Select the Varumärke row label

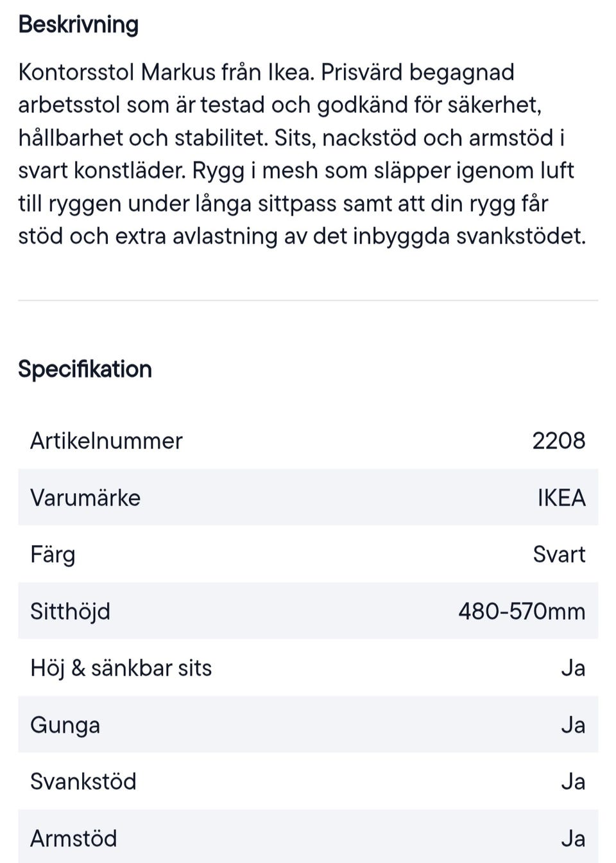pos(85,498)
